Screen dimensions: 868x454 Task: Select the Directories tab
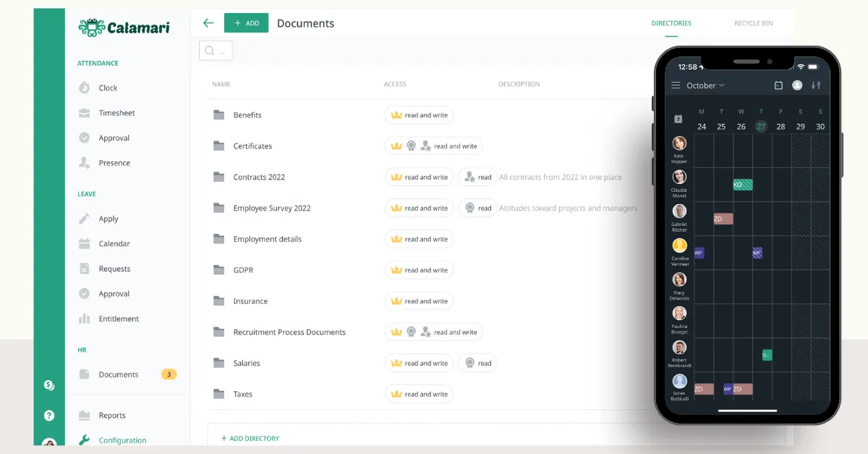click(671, 22)
